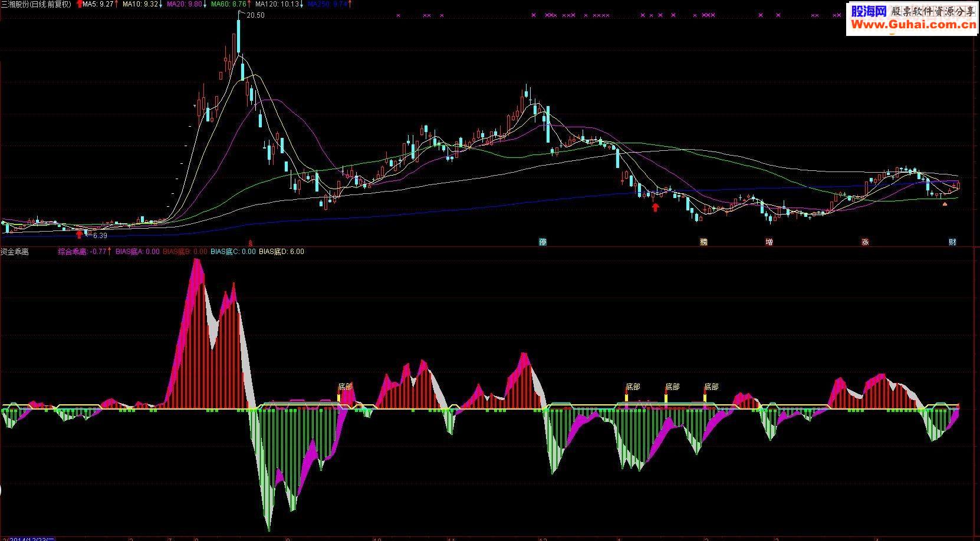Click the MA5: 9.27 label
Viewport: 980px width, 541px height.
(x=98, y=4)
